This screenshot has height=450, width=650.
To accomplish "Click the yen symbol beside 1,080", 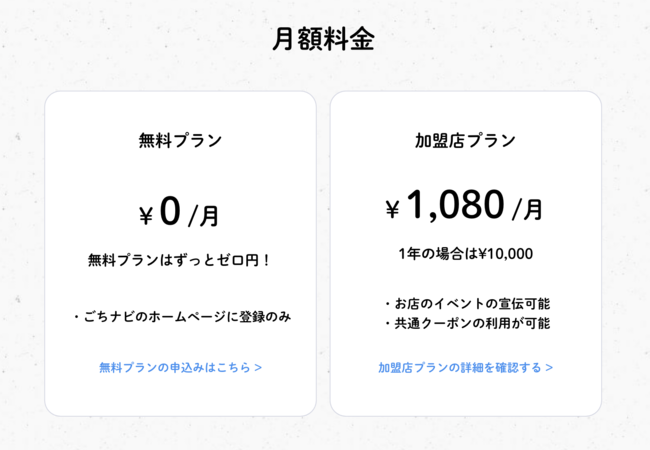I will pos(392,210).
